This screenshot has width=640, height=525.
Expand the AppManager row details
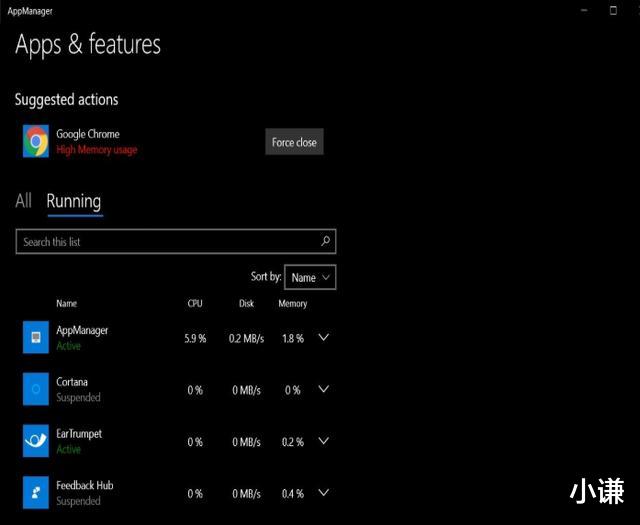coord(324,338)
